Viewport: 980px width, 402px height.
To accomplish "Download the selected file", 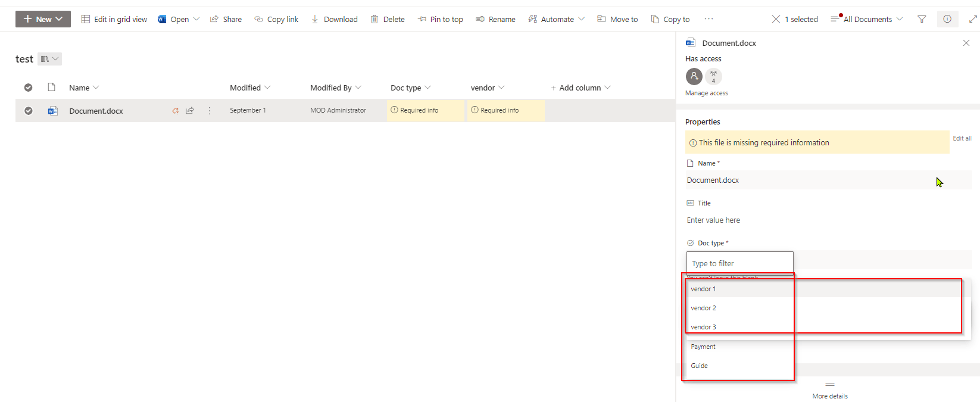I will tap(334, 19).
